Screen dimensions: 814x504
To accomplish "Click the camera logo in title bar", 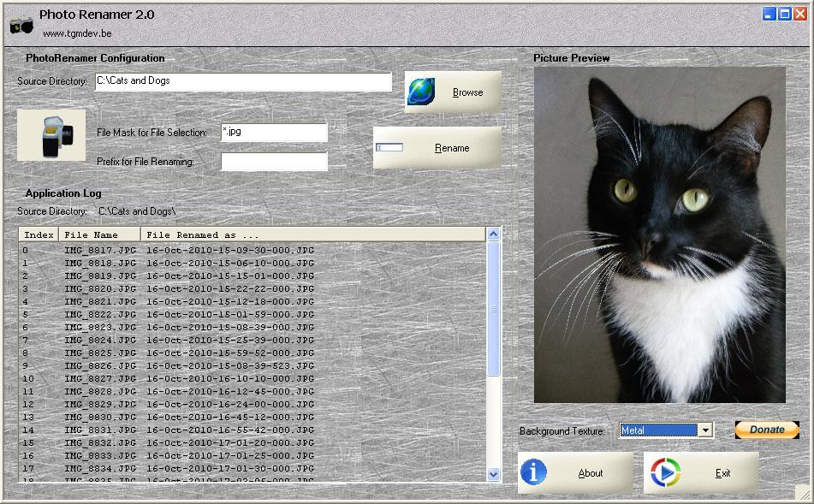I will 21,25.
